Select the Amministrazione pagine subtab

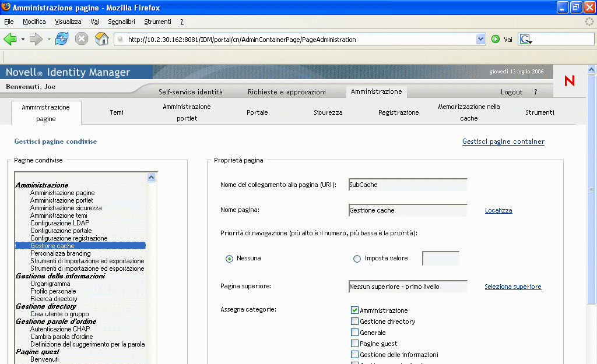pyautogui.click(x=45, y=112)
